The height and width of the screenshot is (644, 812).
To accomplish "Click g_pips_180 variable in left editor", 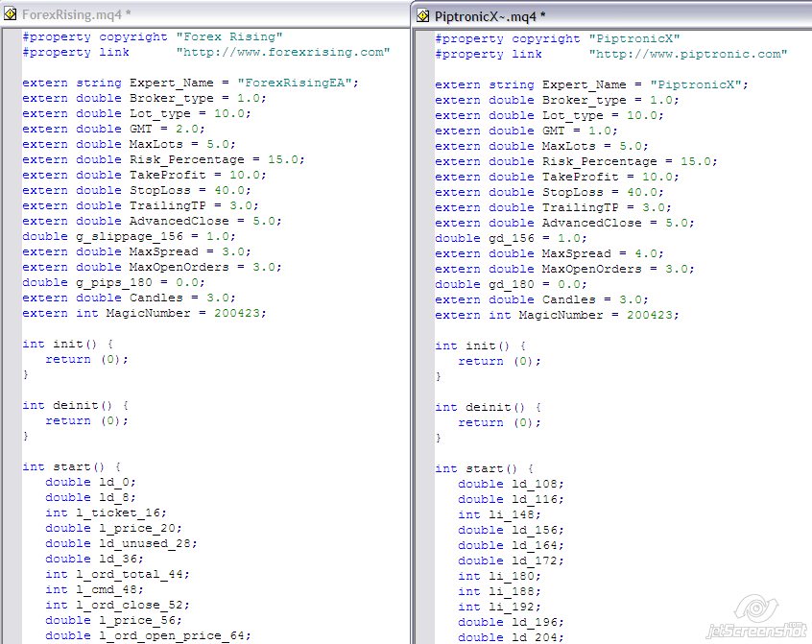I will 114,283.
